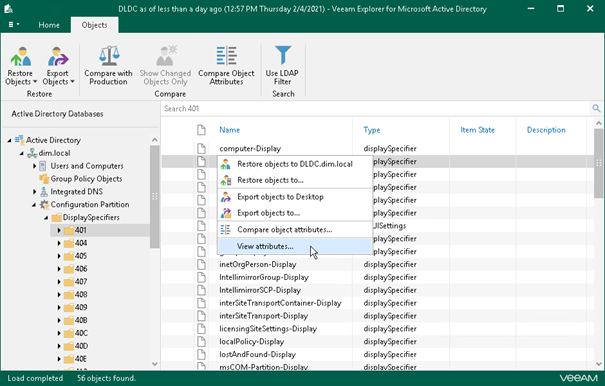Switch to the Home tab
Viewport: 605px width, 386px height.
[49, 25]
